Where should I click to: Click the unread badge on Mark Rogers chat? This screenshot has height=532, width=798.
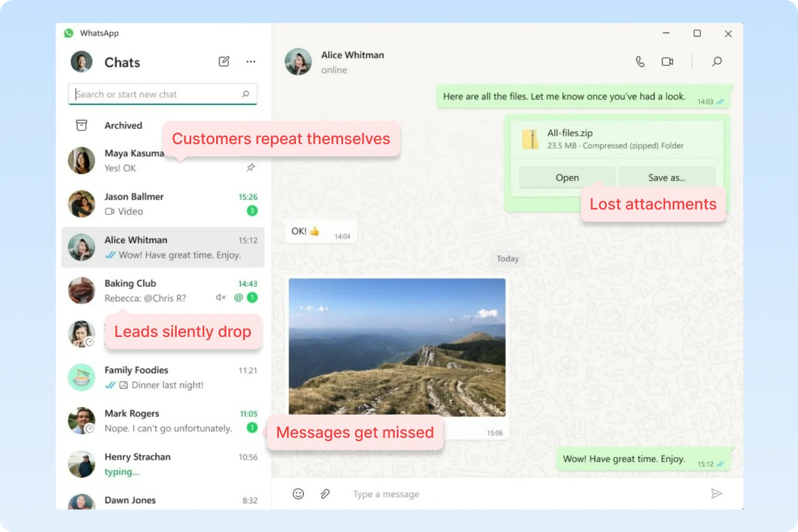coord(252,427)
